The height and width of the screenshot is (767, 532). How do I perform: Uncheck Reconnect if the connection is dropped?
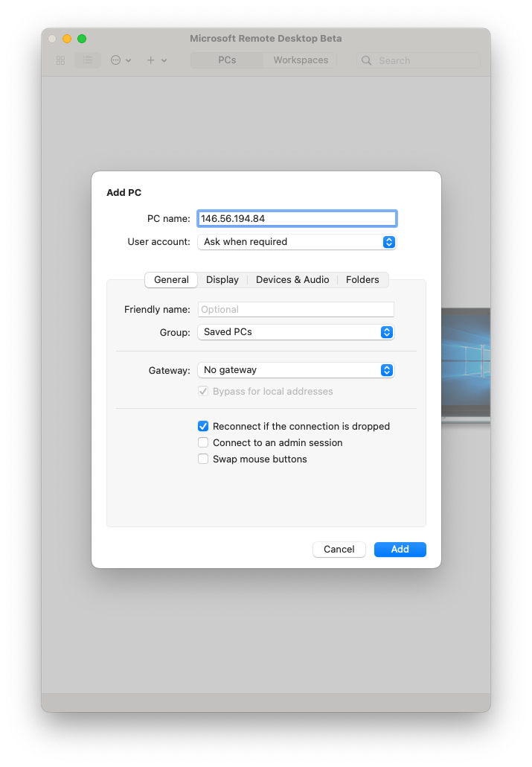pyautogui.click(x=203, y=426)
